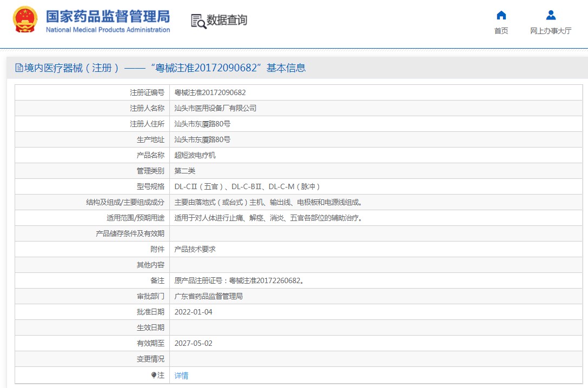The width and height of the screenshot is (588, 388).
Task: Click the national emblem logo
Action: click(25, 19)
